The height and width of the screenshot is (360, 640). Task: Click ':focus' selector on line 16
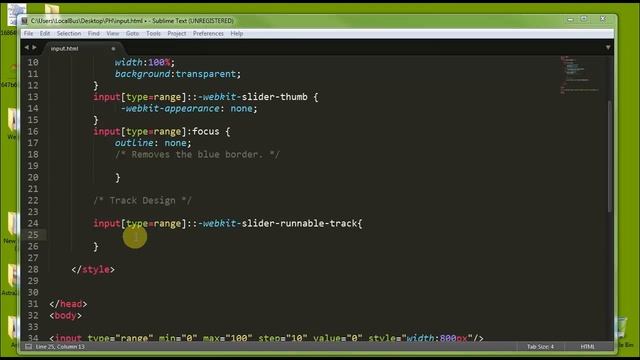point(203,131)
